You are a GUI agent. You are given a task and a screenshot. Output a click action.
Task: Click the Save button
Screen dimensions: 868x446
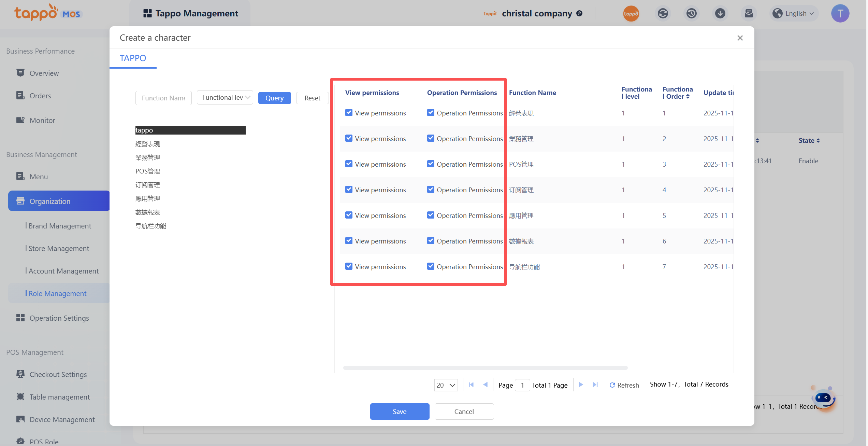[399, 412]
